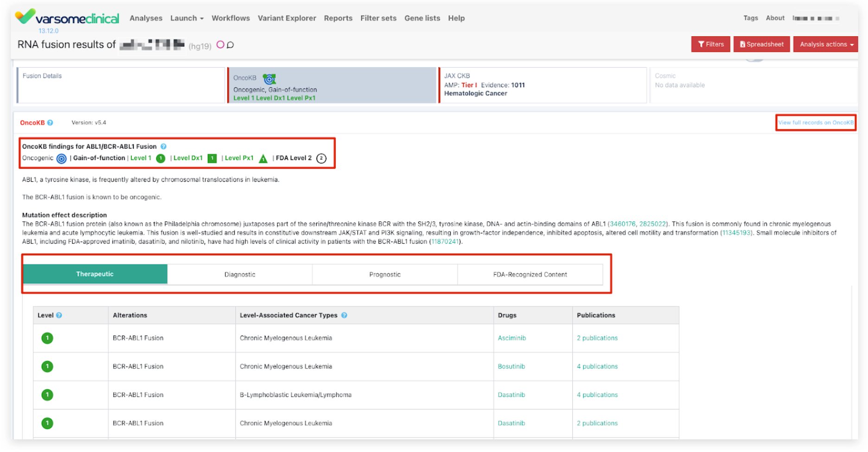Switch to the Diagnostic tab
The image size is (868, 452).
point(240,274)
